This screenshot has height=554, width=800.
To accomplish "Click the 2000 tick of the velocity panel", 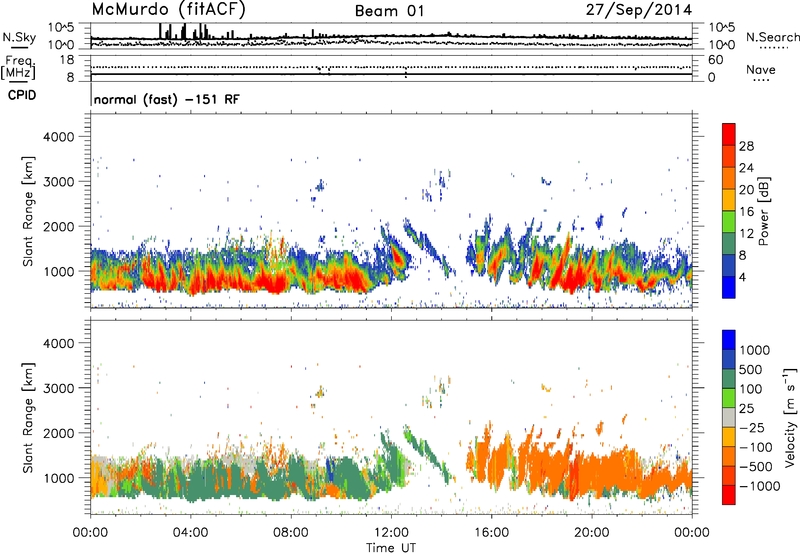I will (58, 433).
